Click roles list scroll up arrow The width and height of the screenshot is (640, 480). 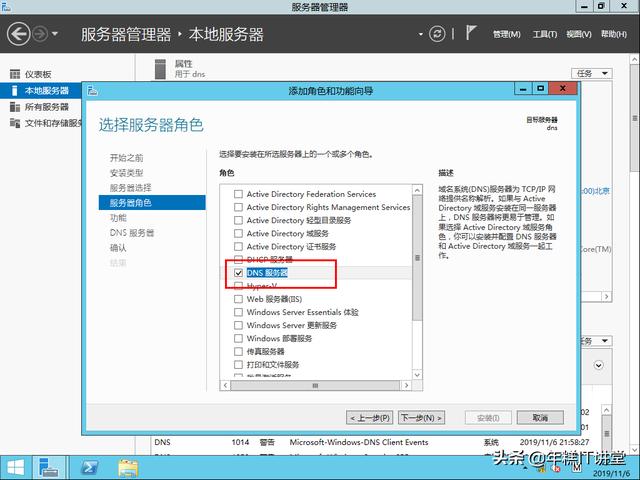point(417,190)
